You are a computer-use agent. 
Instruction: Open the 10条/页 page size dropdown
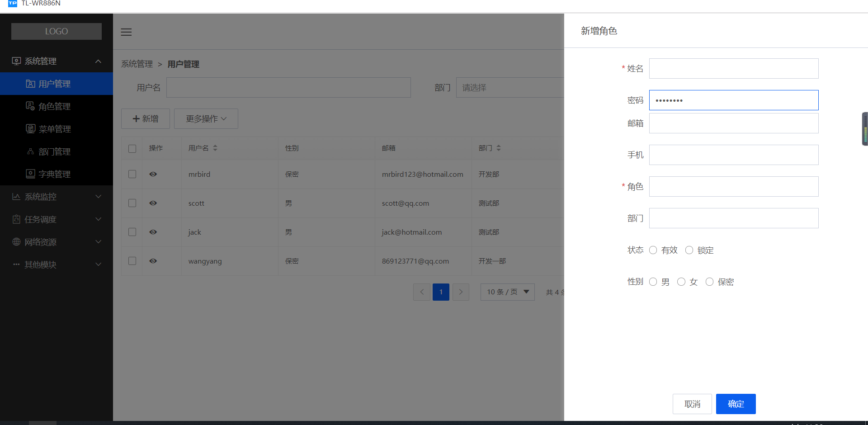tap(507, 292)
